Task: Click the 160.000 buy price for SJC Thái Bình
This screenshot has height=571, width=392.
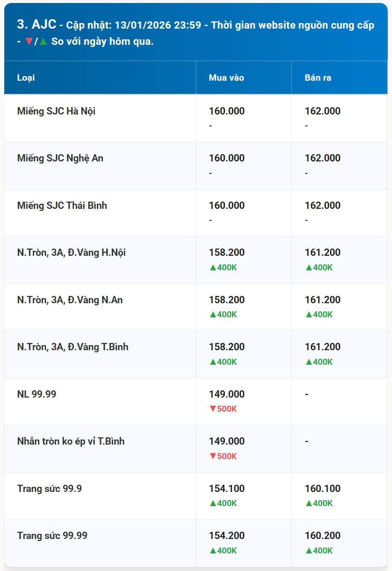Action: pos(227,205)
